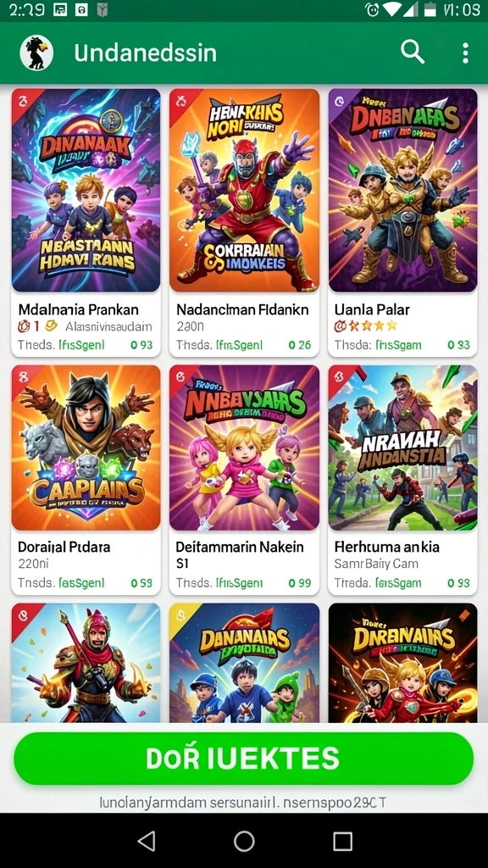The image size is (488, 868).
Task: Tap the corner badge on Uanla Palar thumbnail
Action: tap(341, 102)
